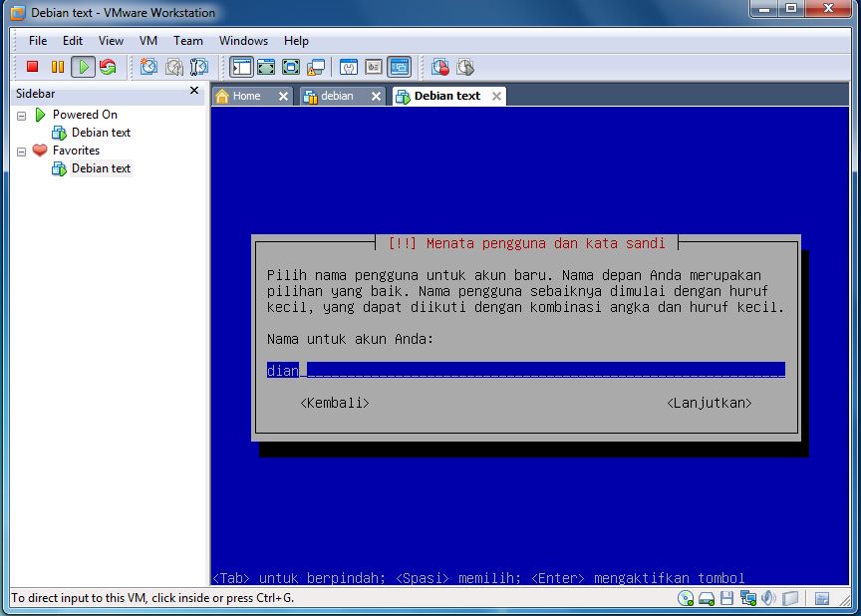
Task: Click the "Menata pengguna dan kata sandi" title
Action: [x=545, y=243]
